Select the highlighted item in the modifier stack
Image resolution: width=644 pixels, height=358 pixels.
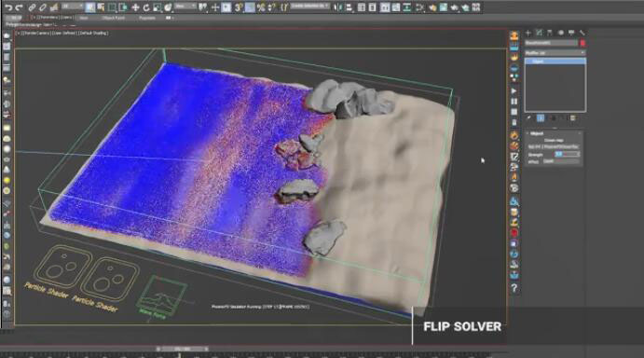coord(555,62)
